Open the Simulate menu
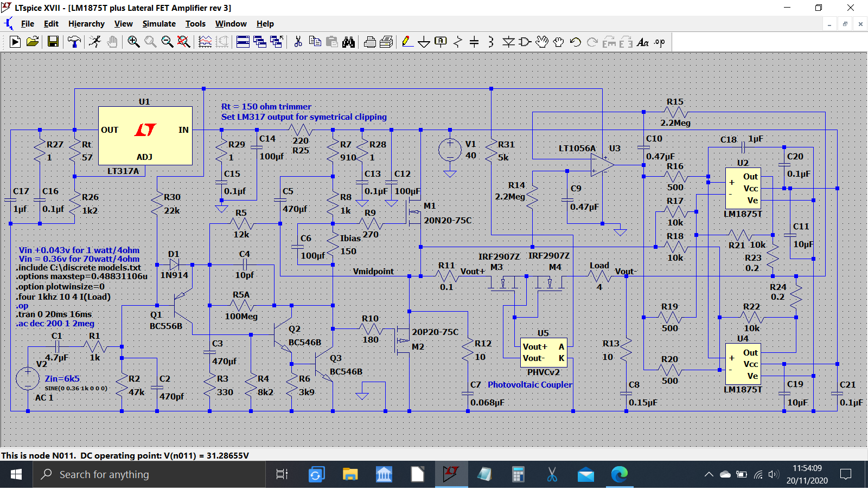The image size is (868, 490). click(x=159, y=24)
